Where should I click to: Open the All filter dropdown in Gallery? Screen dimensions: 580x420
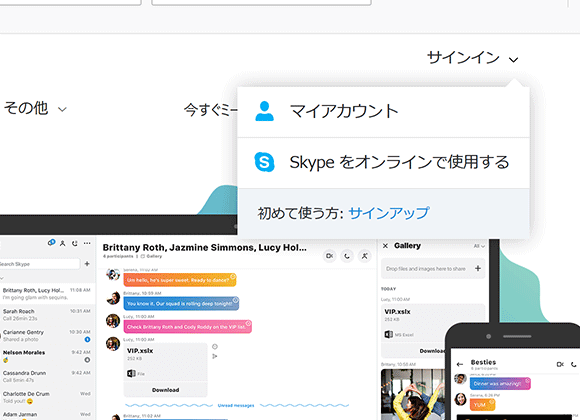click(x=479, y=246)
